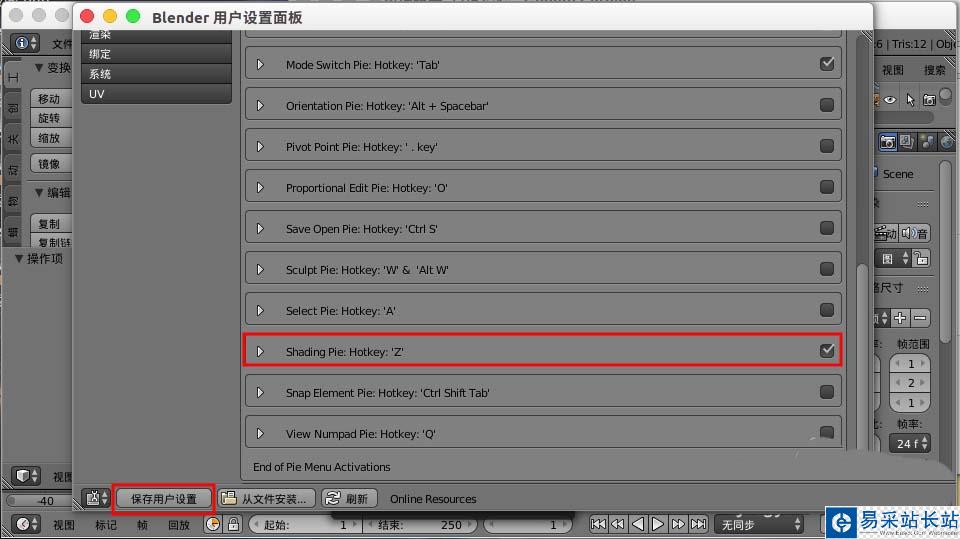Viewport: 960px width, 539px height.
Task: Expand Pivot Point Pie details
Action: pos(260,146)
